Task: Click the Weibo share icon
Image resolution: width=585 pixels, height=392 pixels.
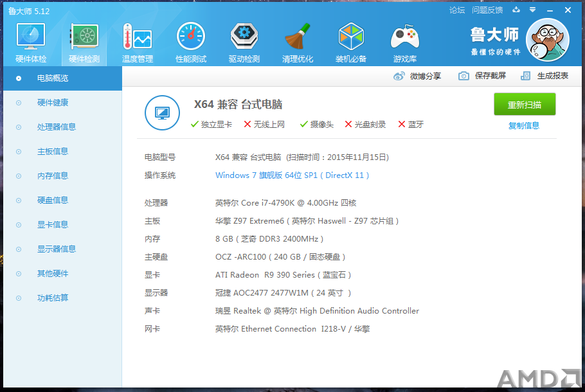Action: pyautogui.click(x=399, y=76)
